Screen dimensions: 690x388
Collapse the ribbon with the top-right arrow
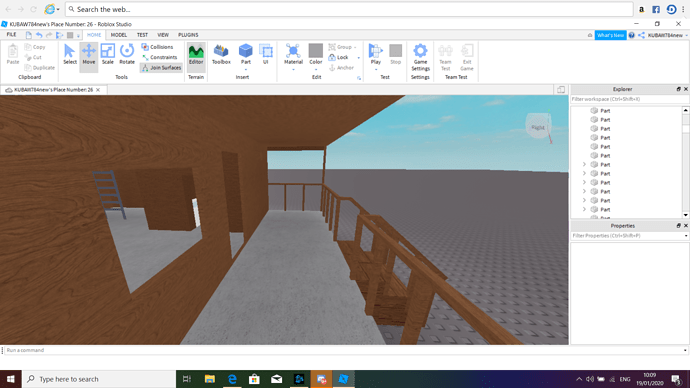[x=590, y=35]
